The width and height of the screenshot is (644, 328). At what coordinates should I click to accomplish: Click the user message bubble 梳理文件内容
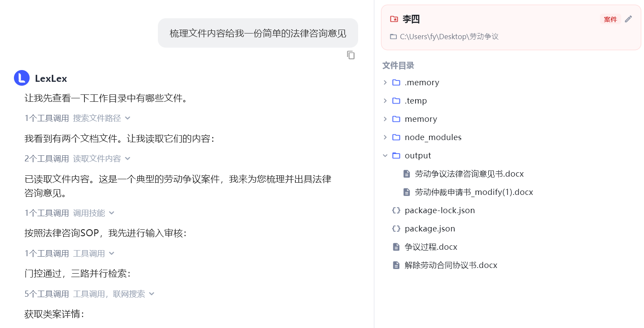click(x=258, y=33)
